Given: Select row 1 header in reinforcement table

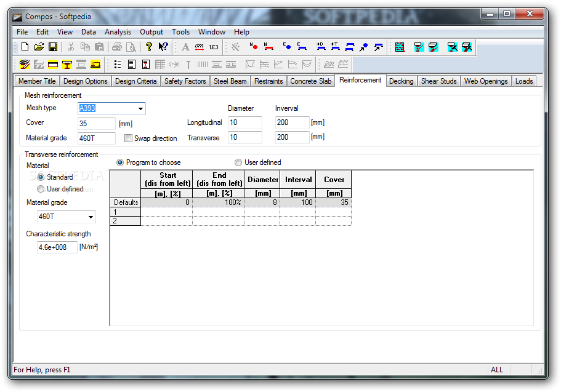Looking at the screenshot, I should (x=125, y=212).
